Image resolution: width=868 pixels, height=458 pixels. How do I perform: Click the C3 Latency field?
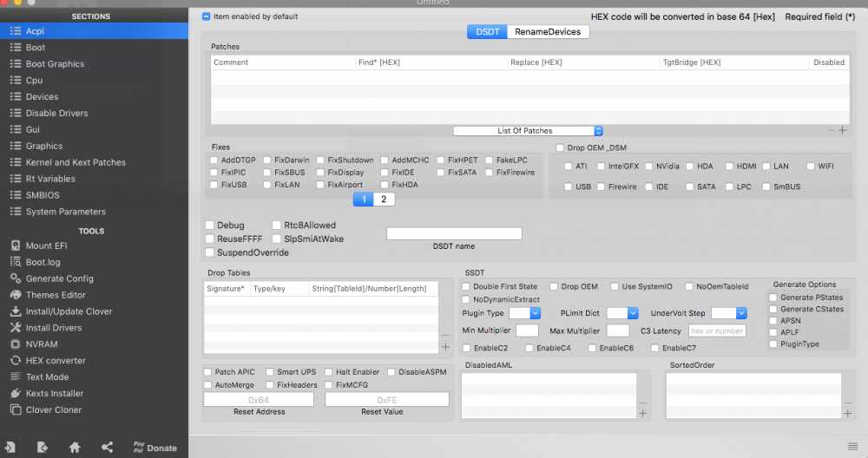[717, 330]
